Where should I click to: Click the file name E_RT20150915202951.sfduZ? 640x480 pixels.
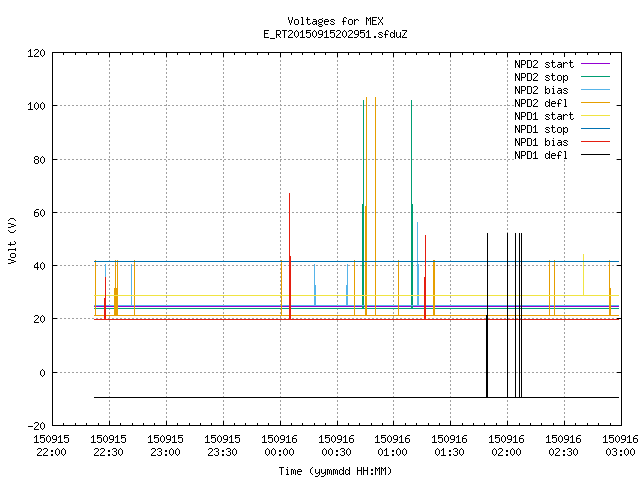point(335,34)
